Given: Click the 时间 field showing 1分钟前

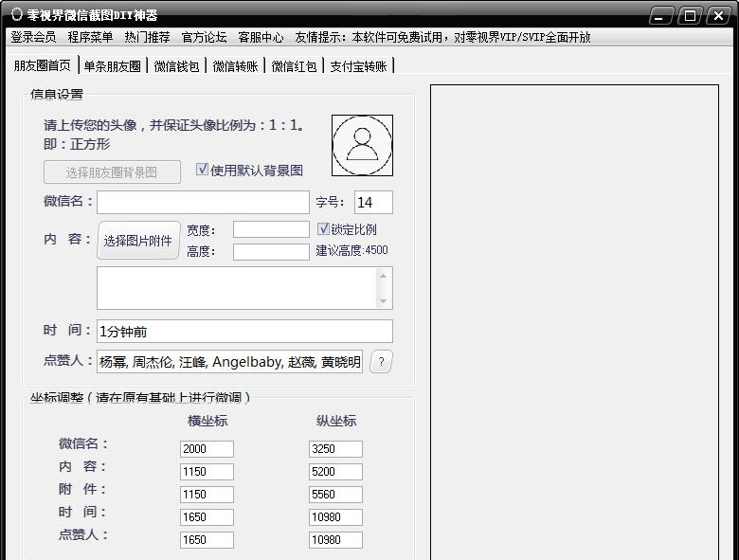Looking at the screenshot, I should point(244,332).
